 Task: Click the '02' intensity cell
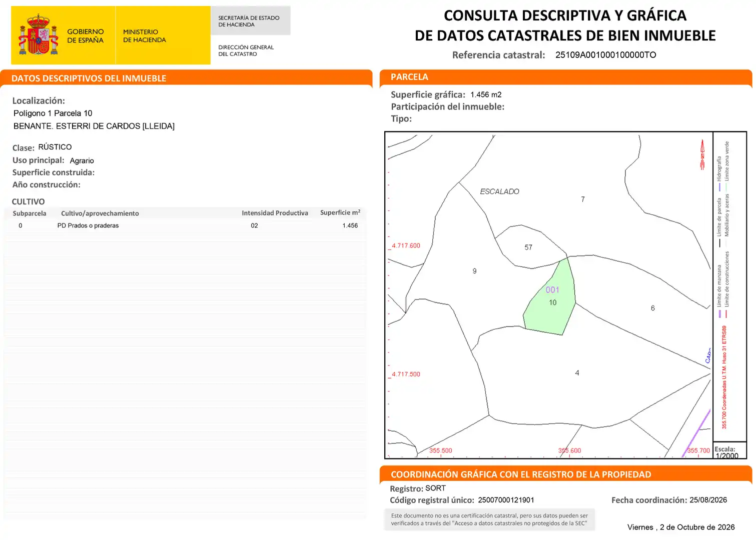tap(255, 225)
